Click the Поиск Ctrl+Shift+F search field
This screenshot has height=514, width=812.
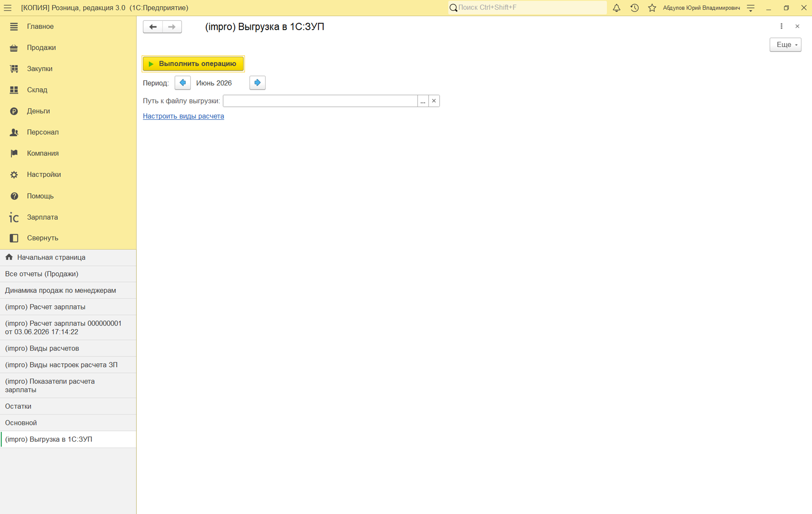pyautogui.click(x=528, y=7)
